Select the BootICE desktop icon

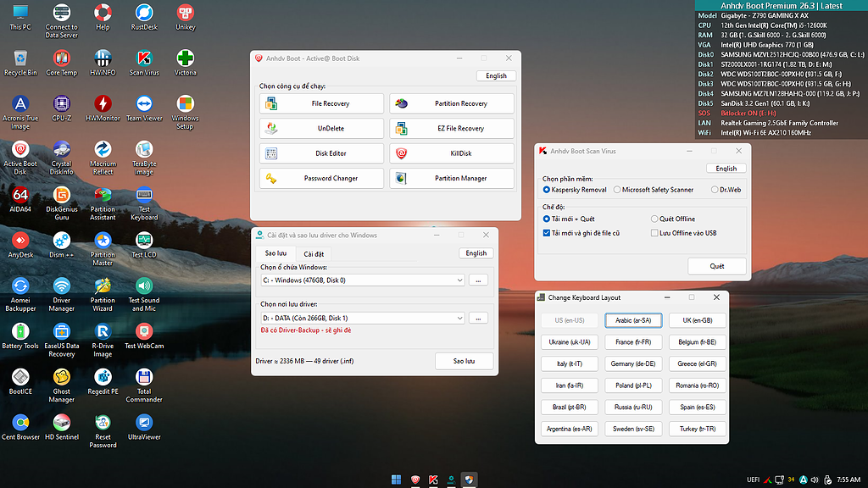pos(20,381)
